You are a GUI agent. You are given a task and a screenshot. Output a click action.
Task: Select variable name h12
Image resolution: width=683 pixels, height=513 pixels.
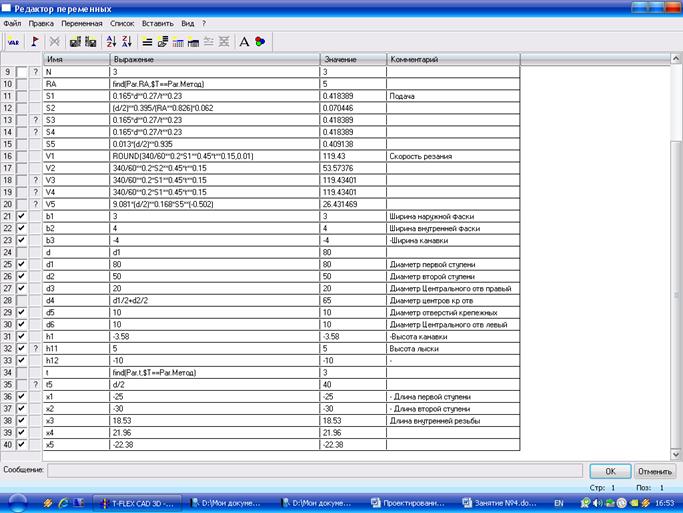(52, 361)
